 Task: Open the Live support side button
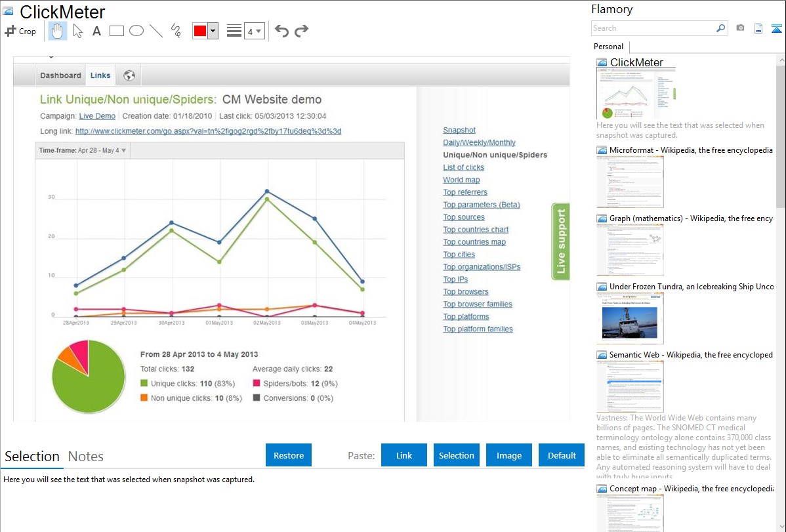(560, 241)
